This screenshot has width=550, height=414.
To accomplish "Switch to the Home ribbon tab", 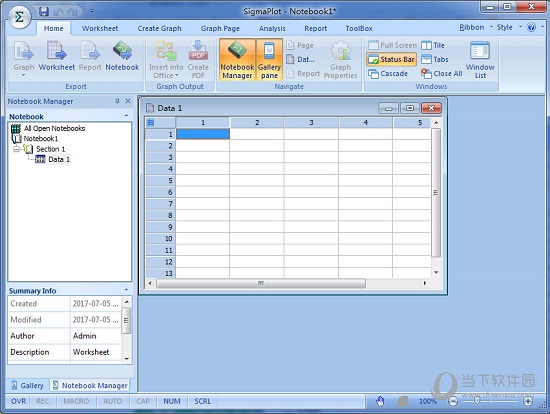I will pyautogui.click(x=54, y=28).
